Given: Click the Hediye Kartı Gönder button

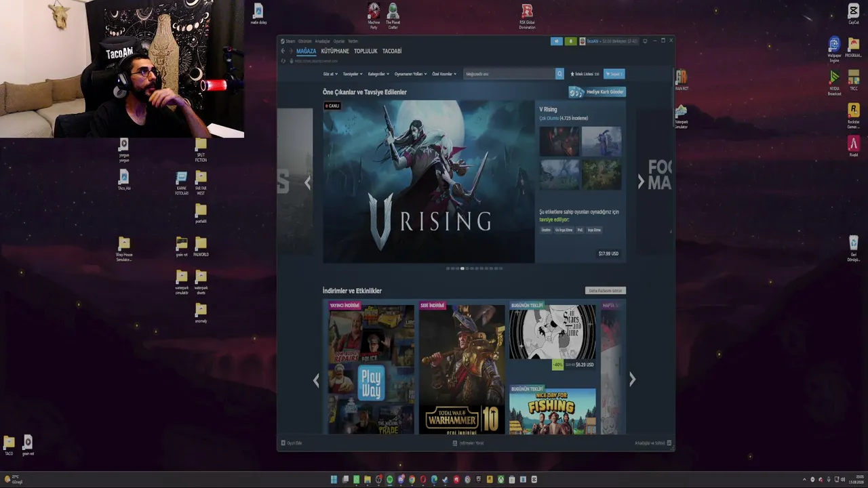Looking at the screenshot, I should 597,92.
